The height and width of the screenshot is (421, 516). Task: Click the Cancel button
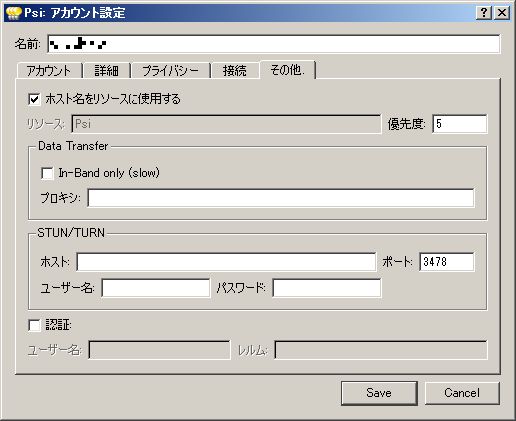point(462,393)
